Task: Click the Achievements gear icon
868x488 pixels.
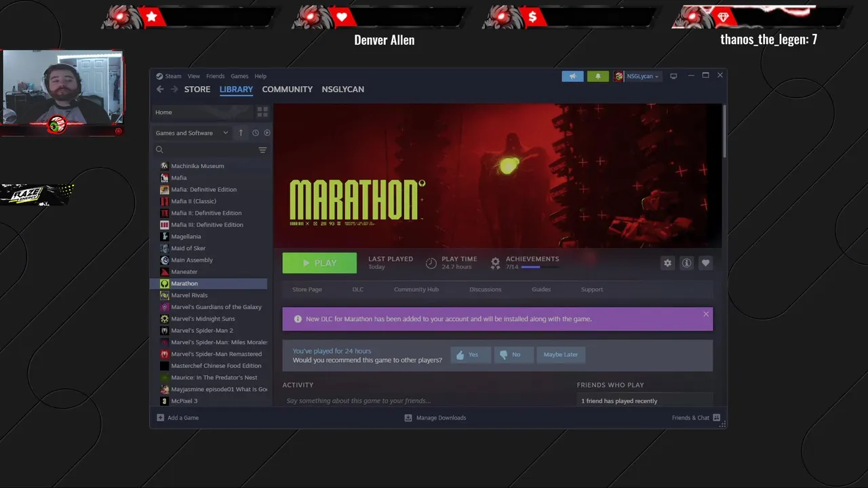Action: pyautogui.click(x=496, y=263)
